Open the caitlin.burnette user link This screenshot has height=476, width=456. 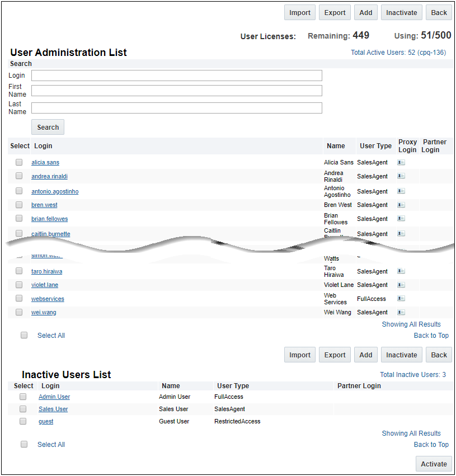[51, 234]
